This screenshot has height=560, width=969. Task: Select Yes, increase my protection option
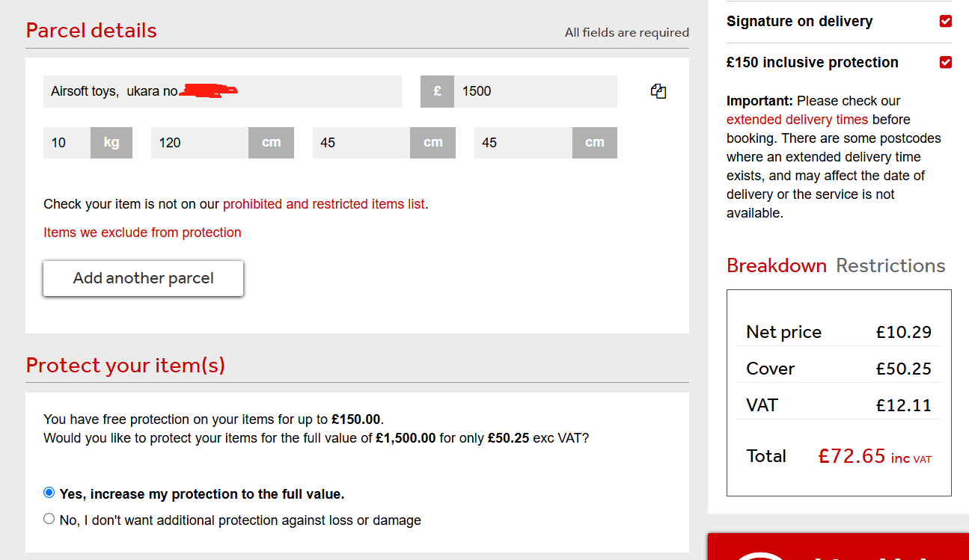[x=49, y=493]
